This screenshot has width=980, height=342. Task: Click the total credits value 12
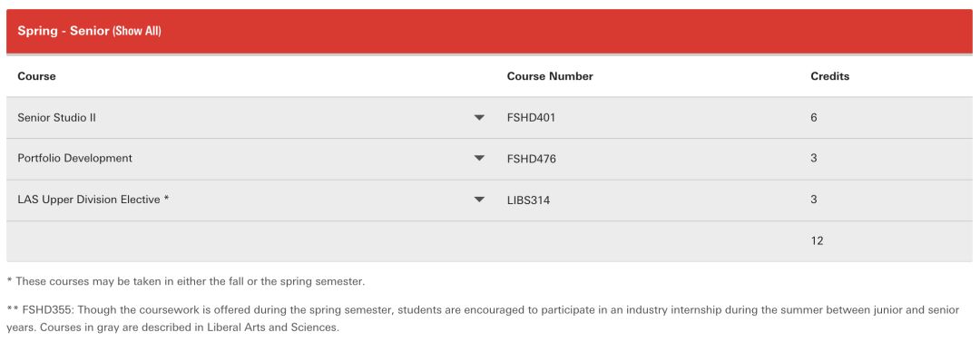pyautogui.click(x=817, y=240)
